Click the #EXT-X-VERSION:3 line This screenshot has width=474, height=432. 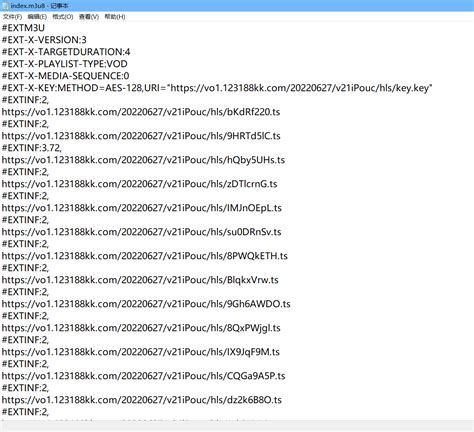click(44, 40)
